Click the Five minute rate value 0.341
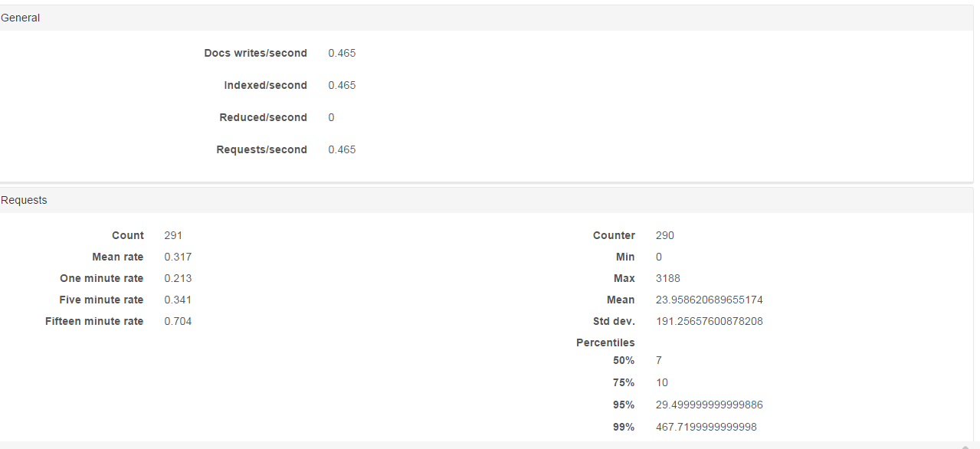 point(178,300)
